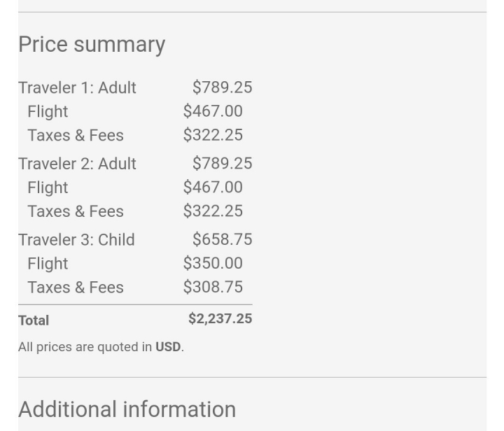Click Traveler 2 total price $789.25
504x431 pixels.
[x=223, y=163]
